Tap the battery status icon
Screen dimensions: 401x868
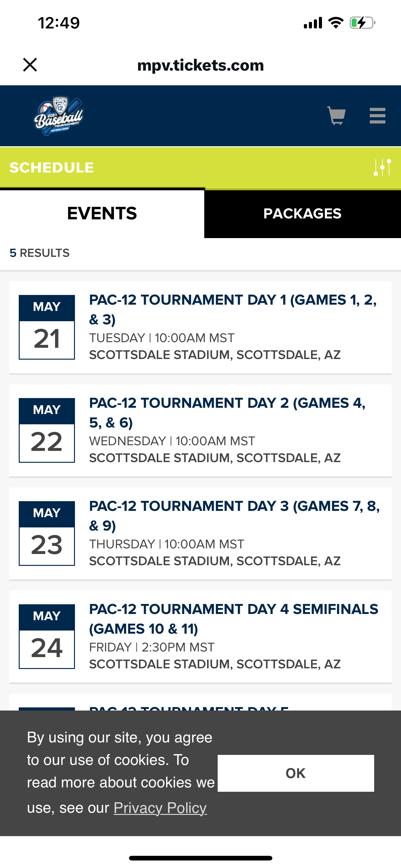(362, 23)
